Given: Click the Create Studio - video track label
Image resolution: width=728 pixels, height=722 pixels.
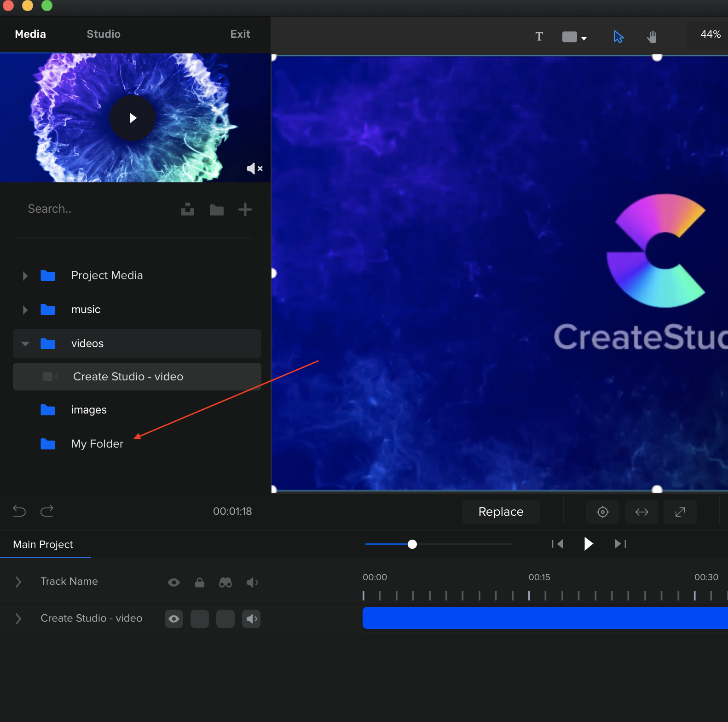Looking at the screenshot, I should coord(91,618).
